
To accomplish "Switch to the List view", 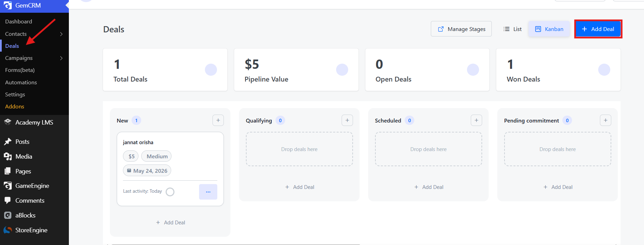I will (512, 29).
